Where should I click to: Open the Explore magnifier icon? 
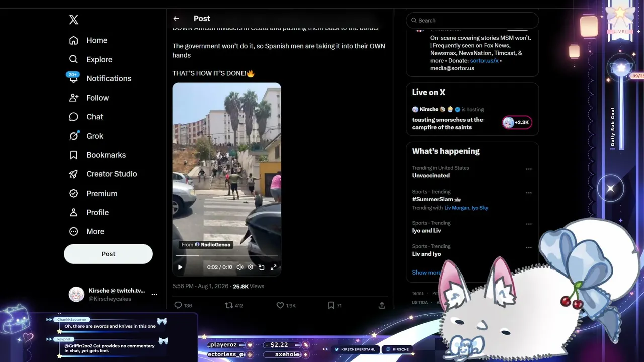point(74,59)
